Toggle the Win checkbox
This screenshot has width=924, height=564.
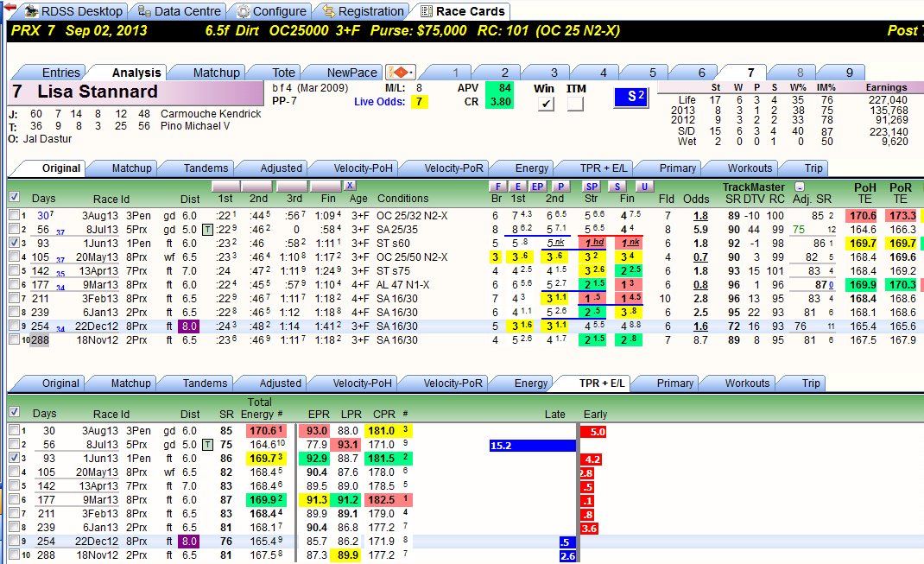point(547,104)
